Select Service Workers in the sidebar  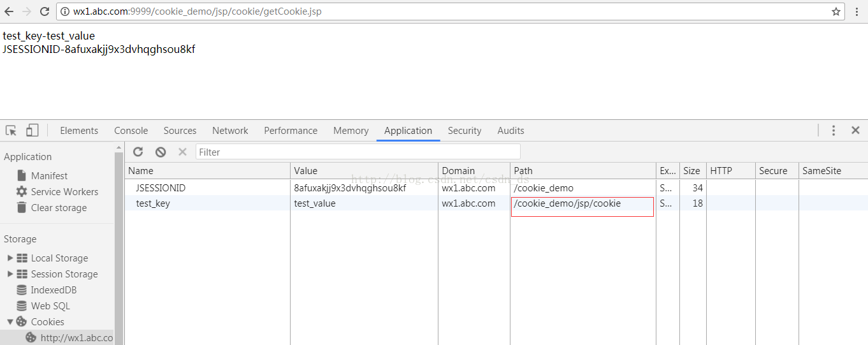[x=57, y=191]
